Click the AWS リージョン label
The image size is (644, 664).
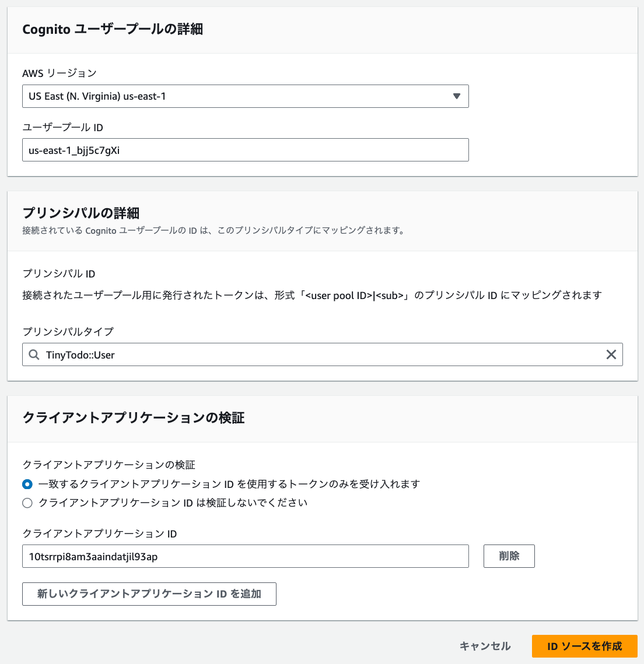60,73
